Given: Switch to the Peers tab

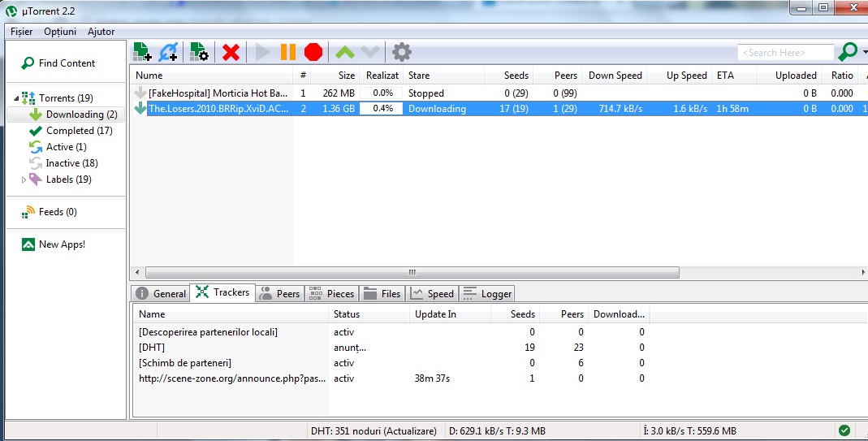Looking at the screenshot, I should [x=279, y=294].
